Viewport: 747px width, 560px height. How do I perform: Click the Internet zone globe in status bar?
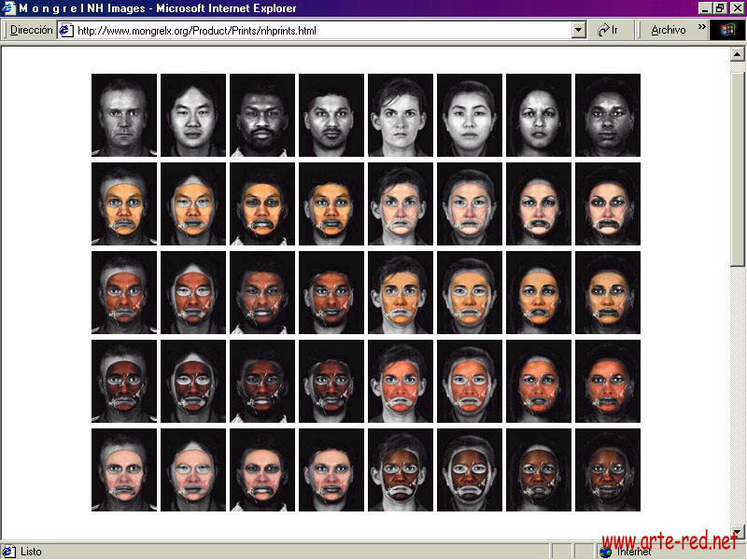(606, 552)
